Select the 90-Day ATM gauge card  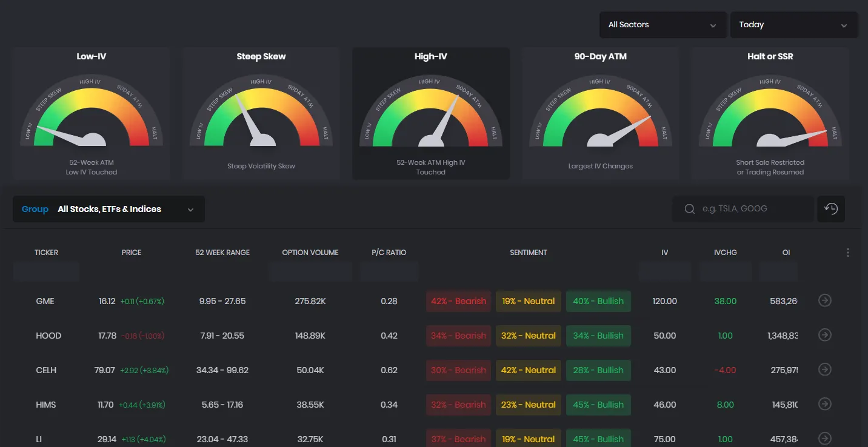pos(601,114)
